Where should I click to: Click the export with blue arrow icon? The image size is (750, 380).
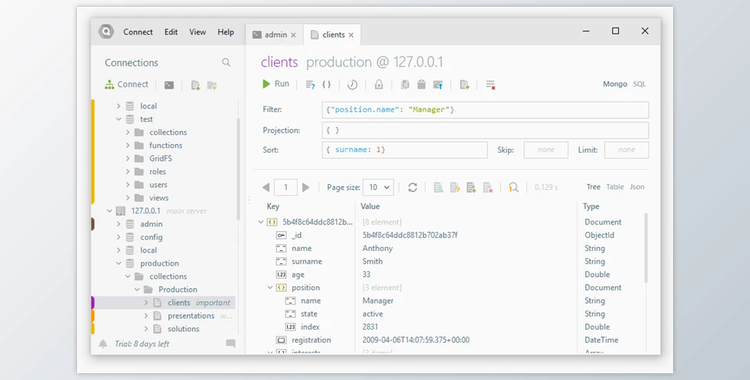pos(438,85)
